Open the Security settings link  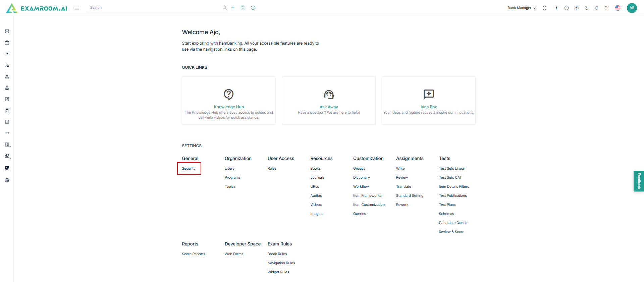[189, 168]
